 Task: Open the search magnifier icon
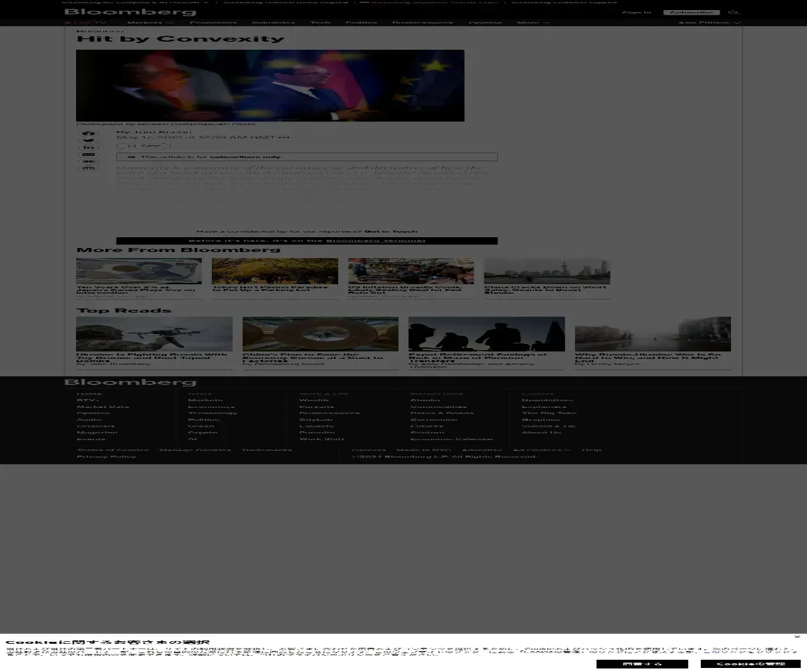coord(734,12)
